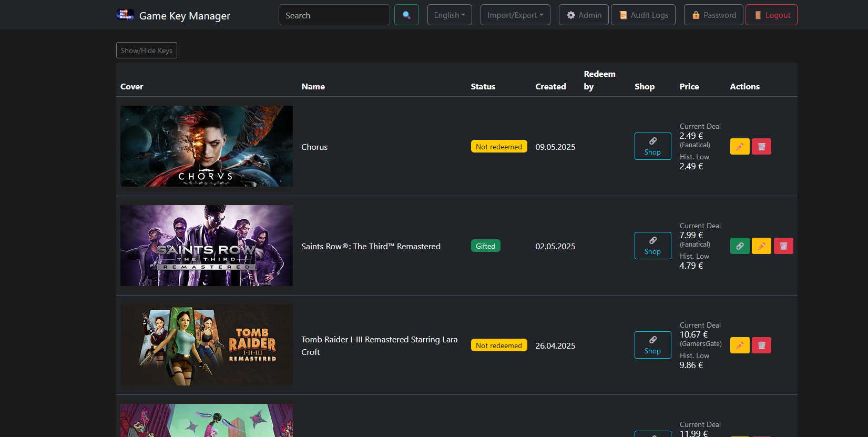The width and height of the screenshot is (868, 437).
Task: Delete the Tomb Raider entry
Action: 761,345
